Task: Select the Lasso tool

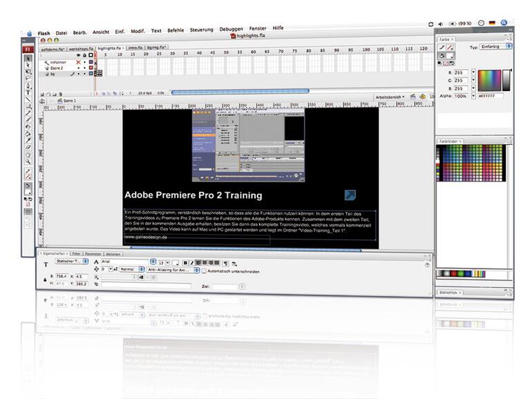Action: pyautogui.click(x=28, y=78)
